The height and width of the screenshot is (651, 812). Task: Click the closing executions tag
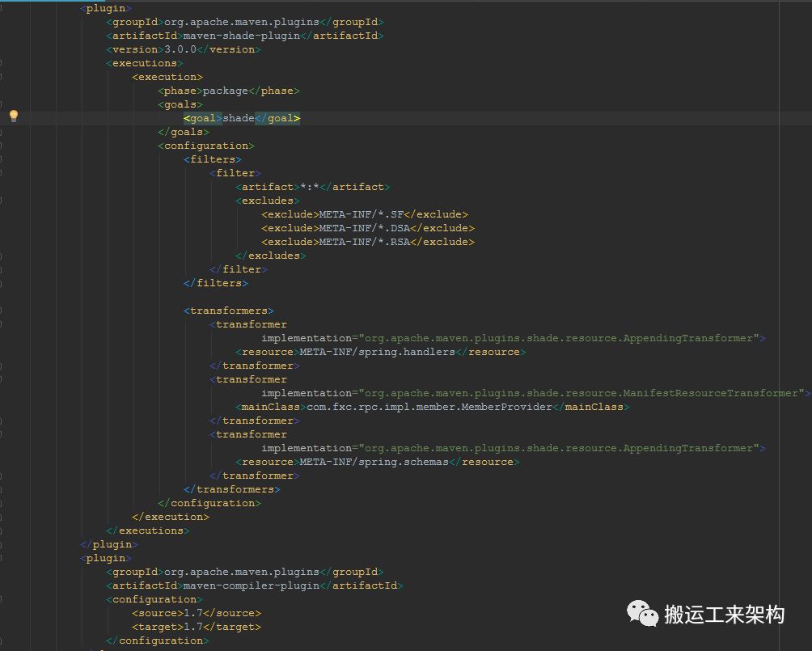click(x=147, y=531)
